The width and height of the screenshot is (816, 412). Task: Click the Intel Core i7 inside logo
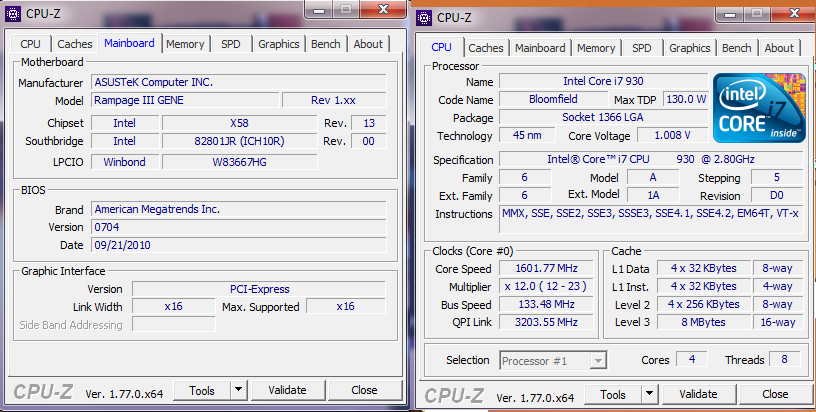coord(759,108)
